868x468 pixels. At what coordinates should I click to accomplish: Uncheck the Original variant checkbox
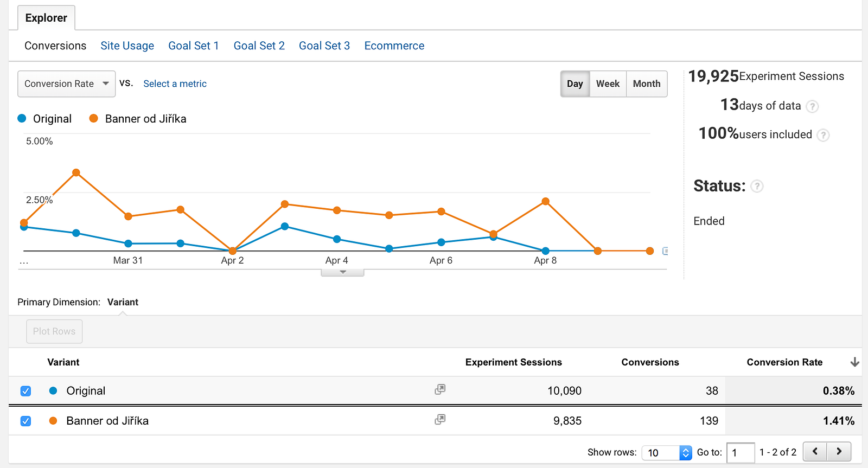pyautogui.click(x=25, y=391)
